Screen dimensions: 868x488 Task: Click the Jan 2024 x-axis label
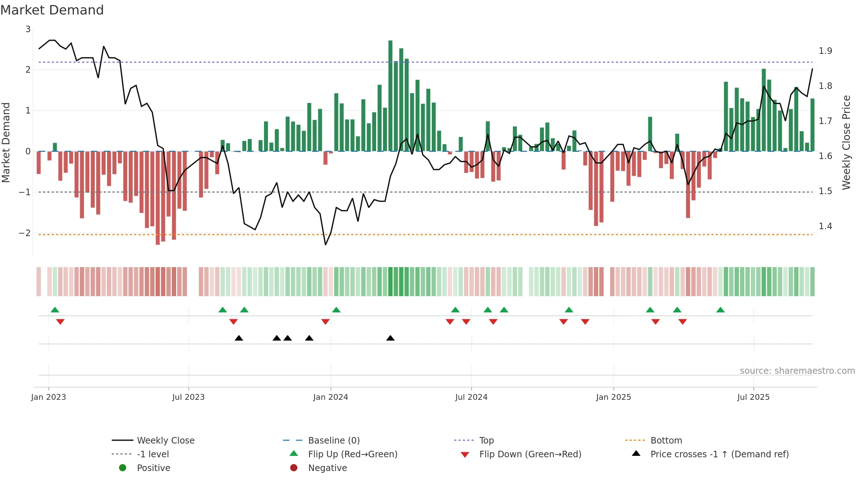coord(331,397)
